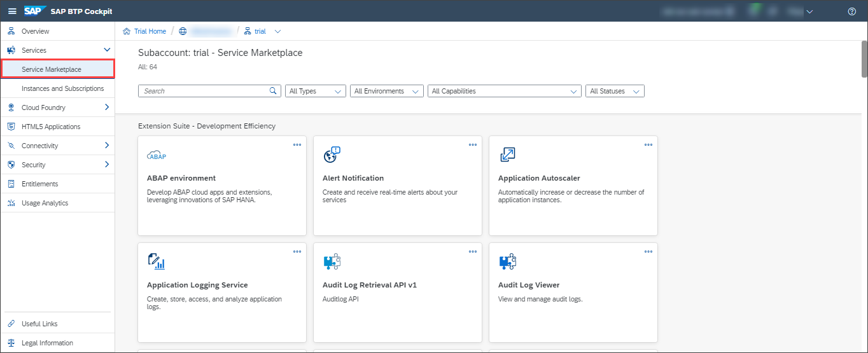This screenshot has width=868, height=353.
Task: Select Overview in the sidebar
Action: click(57, 31)
